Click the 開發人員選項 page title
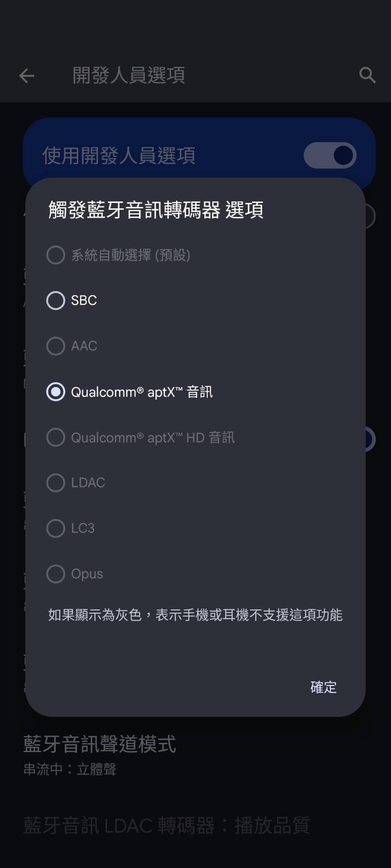This screenshot has height=868, width=391. coord(129,75)
